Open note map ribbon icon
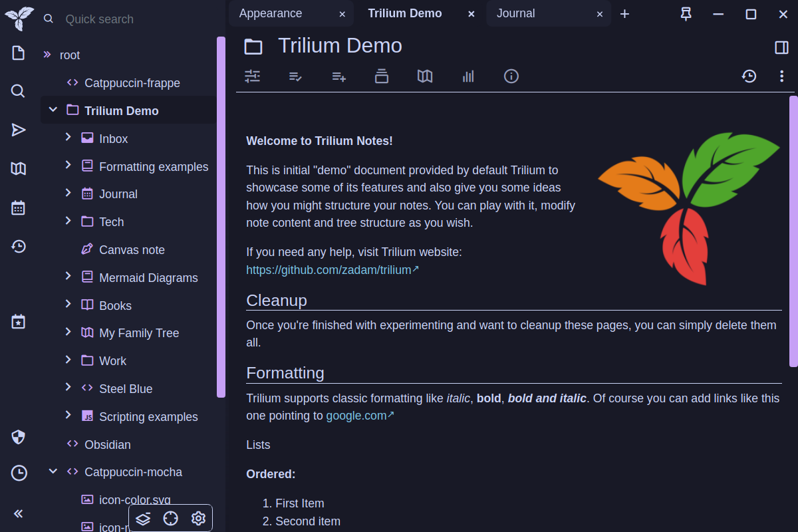798x532 pixels. (425, 76)
